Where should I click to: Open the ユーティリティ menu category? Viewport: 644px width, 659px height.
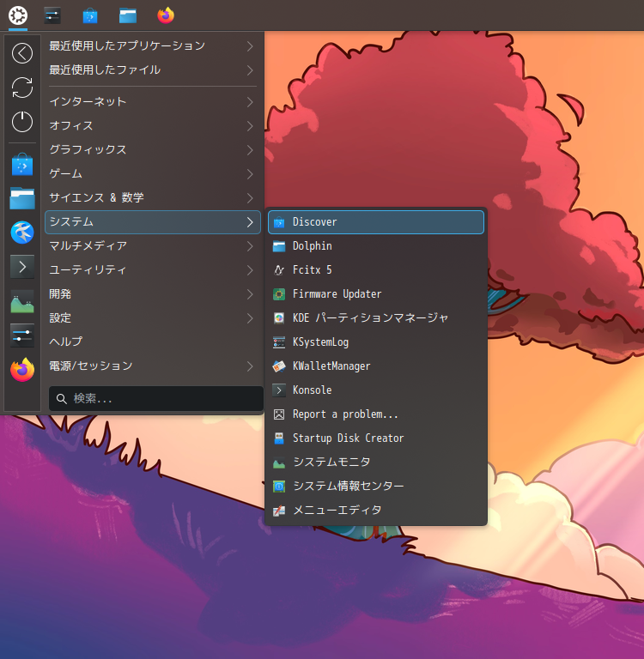tap(153, 269)
